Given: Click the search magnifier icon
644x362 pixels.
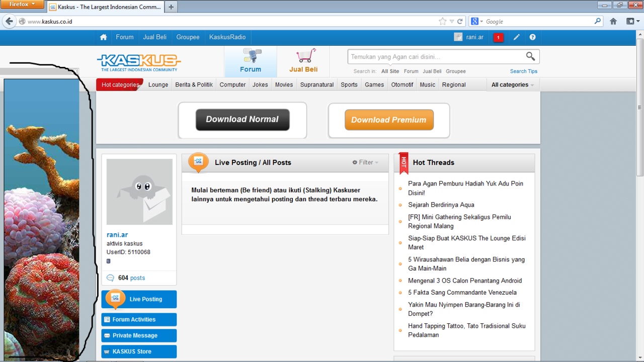Looking at the screenshot, I should [530, 56].
